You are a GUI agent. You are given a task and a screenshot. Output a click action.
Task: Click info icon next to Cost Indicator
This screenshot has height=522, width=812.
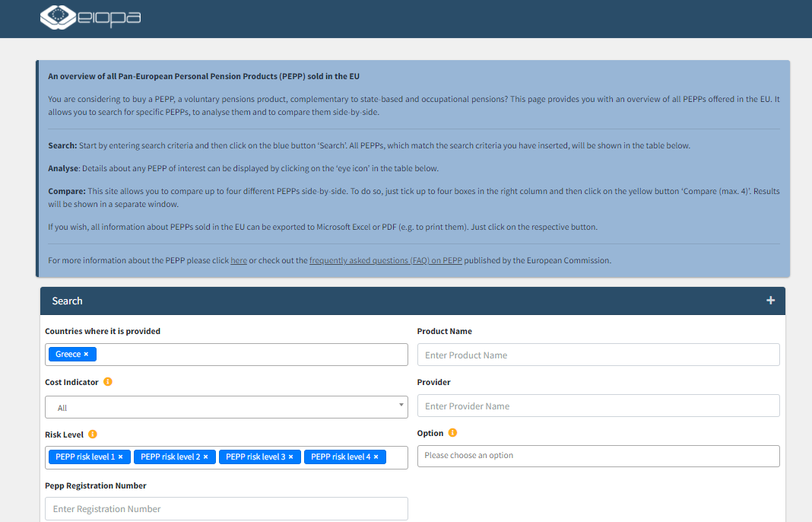coord(107,382)
